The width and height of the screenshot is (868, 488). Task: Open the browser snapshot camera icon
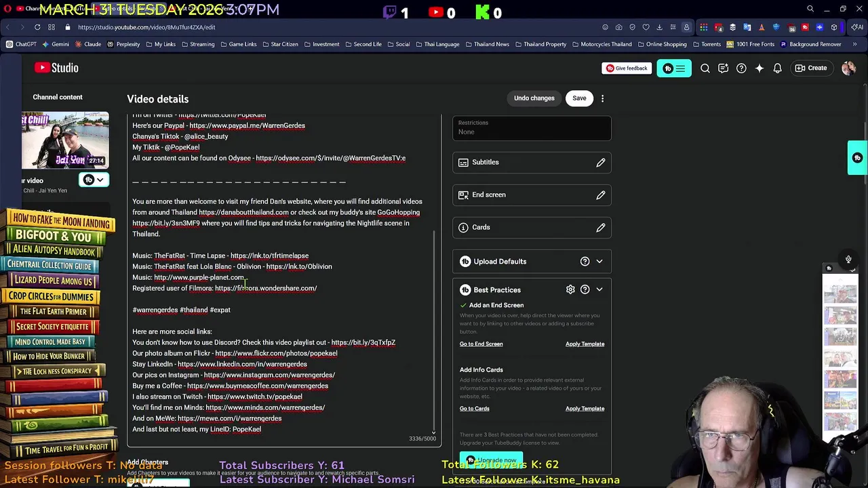coord(618,27)
